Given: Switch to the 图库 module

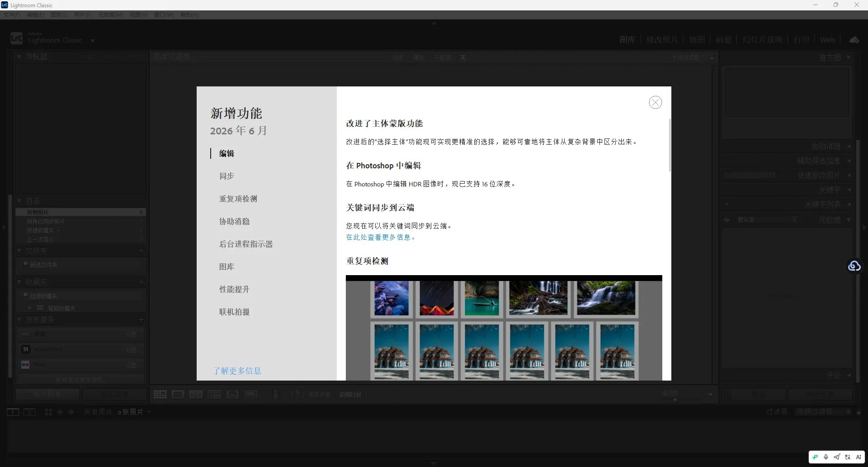Looking at the screenshot, I should (x=627, y=40).
